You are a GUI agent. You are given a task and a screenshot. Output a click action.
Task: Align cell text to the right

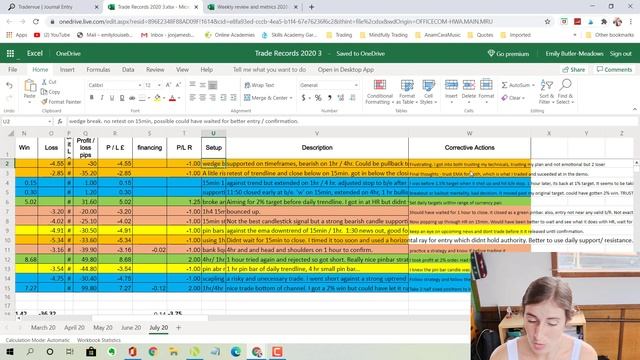click(x=213, y=98)
